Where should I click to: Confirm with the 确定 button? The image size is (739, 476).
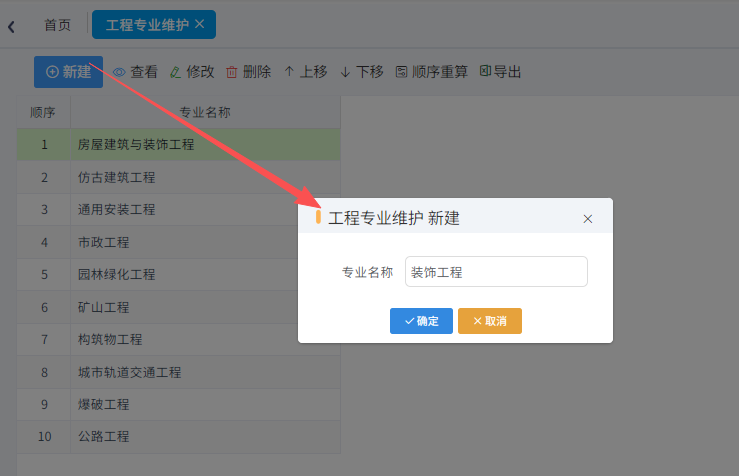pyautogui.click(x=421, y=321)
